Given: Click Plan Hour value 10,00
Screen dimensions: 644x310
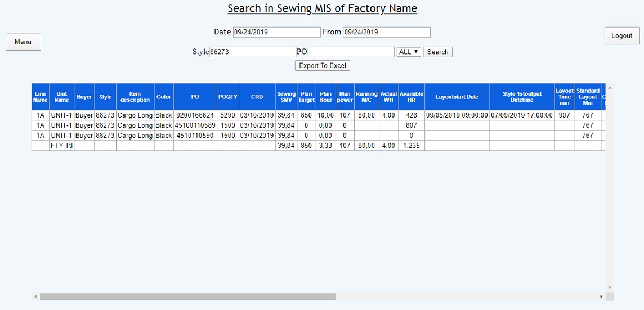Looking at the screenshot, I should pos(326,115).
